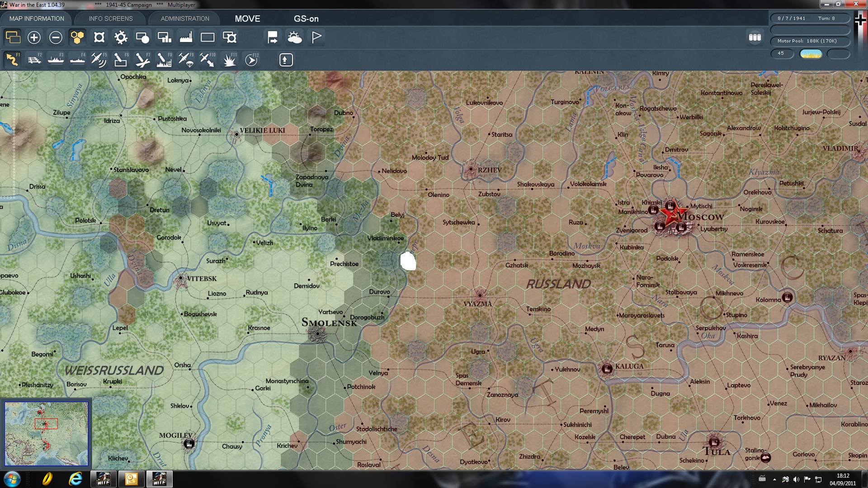
Task: Select Bomb Unit mode (F6)
Action: pyautogui.click(x=121, y=60)
